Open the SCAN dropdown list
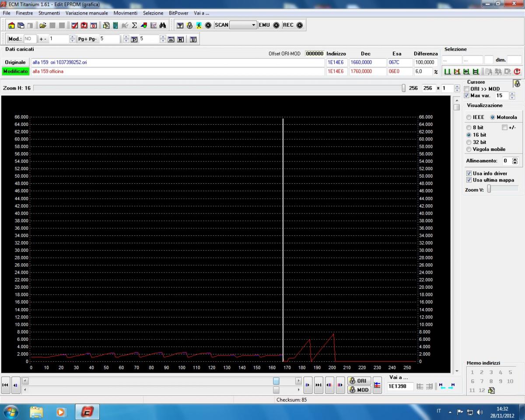This screenshot has height=420, width=525. click(x=254, y=25)
